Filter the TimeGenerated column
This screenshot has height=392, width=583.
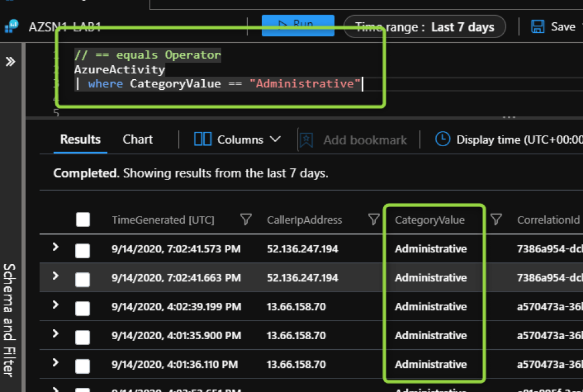coord(246,219)
